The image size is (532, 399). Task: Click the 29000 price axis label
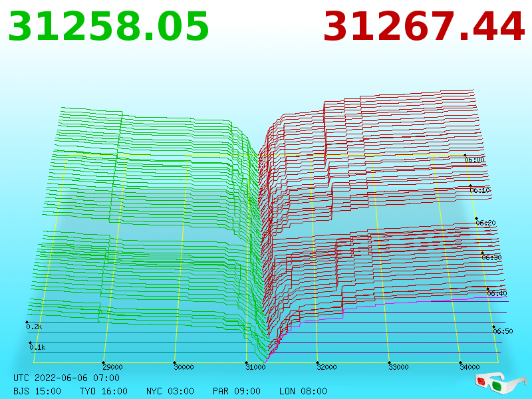click(112, 367)
